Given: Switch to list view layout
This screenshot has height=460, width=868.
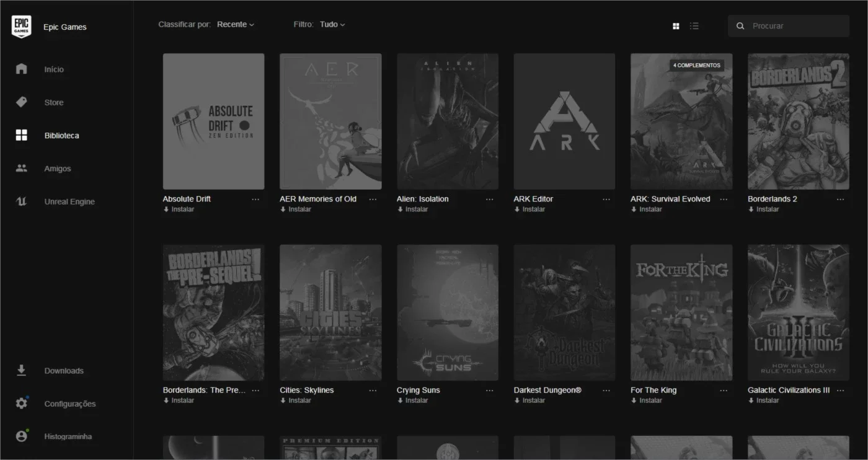Looking at the screenshot, I should tap(694, 26).
